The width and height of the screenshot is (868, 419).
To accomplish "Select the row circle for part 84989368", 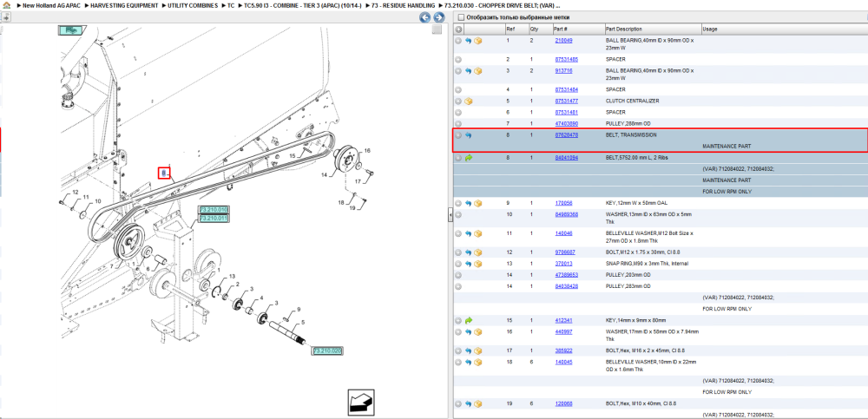I will click(458, 215).
